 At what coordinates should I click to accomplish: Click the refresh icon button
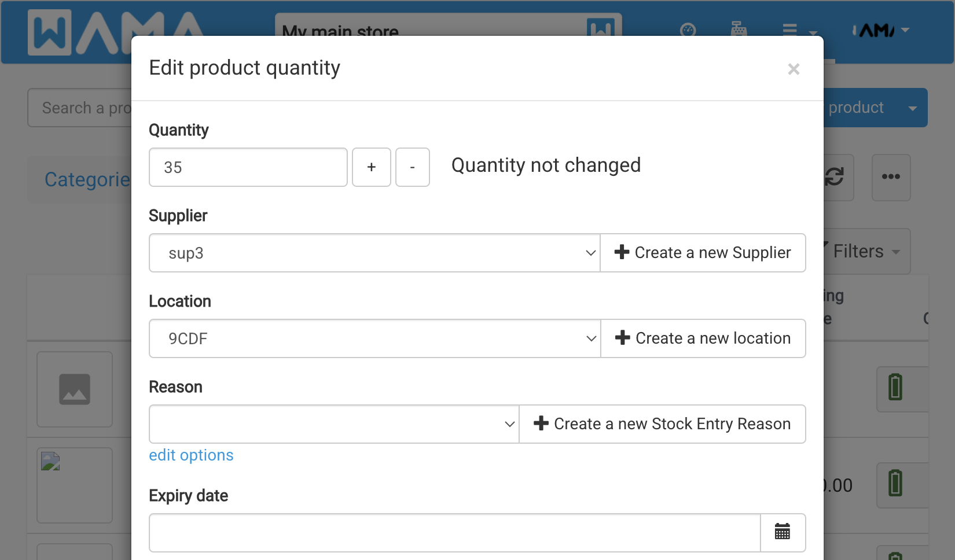tap(837, 177)
